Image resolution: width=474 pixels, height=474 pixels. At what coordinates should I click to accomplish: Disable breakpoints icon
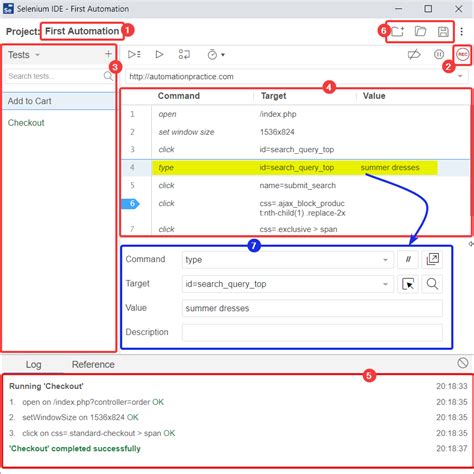(414, 54)
